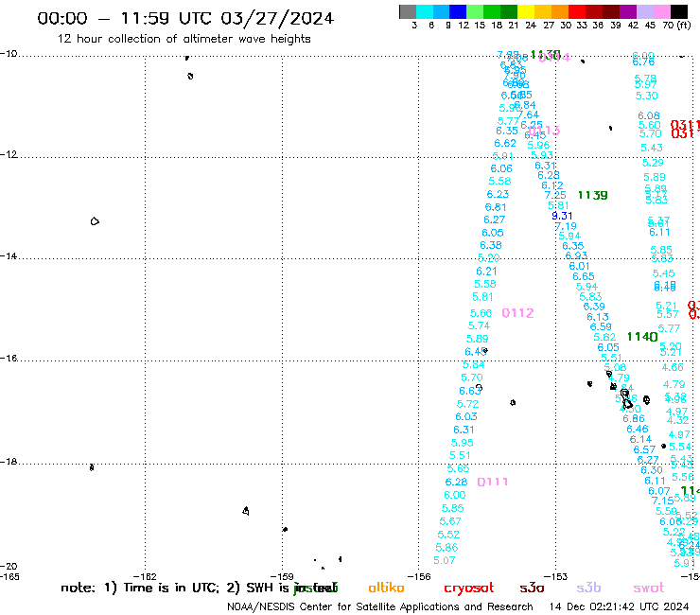
Task: Click the '-18' latitude axis label
Action: coord(9,462)
